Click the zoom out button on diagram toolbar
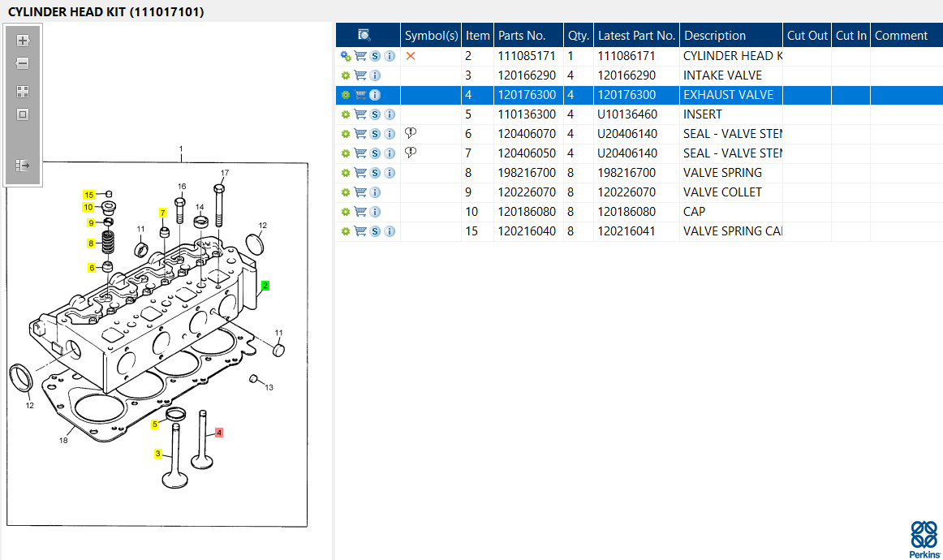Screen dimensions: 943x560 (23, 63)
